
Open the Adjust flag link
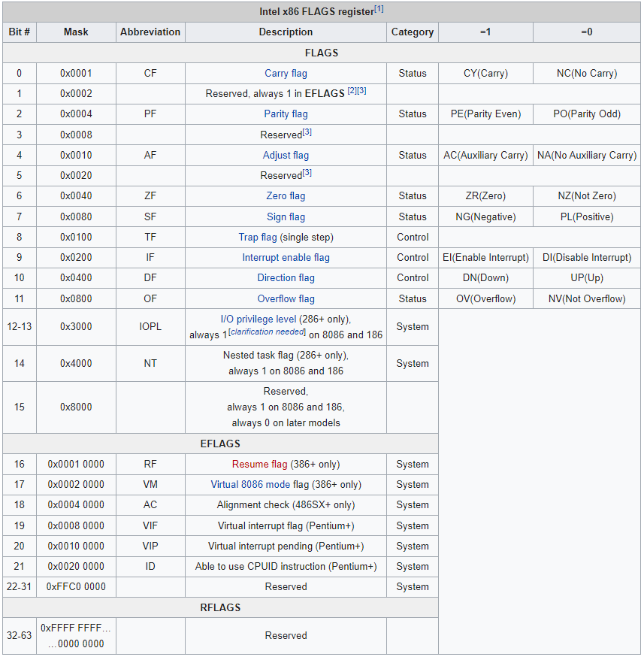tap(286, 155)
